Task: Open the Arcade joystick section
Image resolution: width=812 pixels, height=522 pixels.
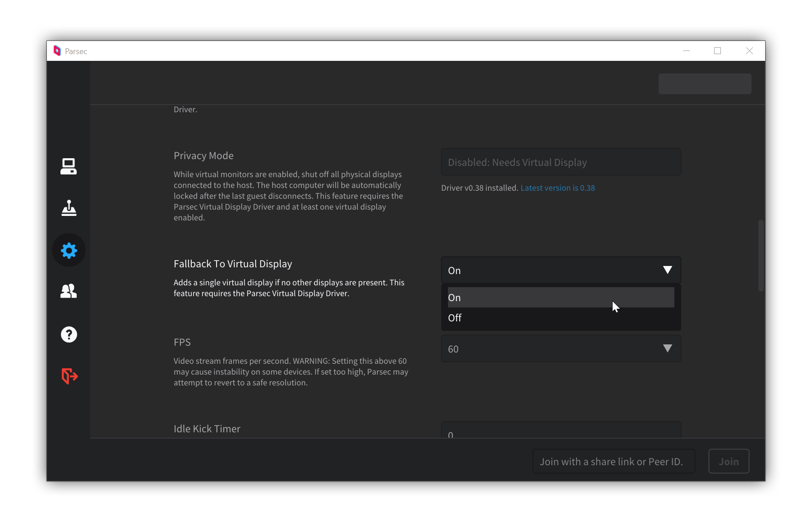Action: (x=69, y=208)
